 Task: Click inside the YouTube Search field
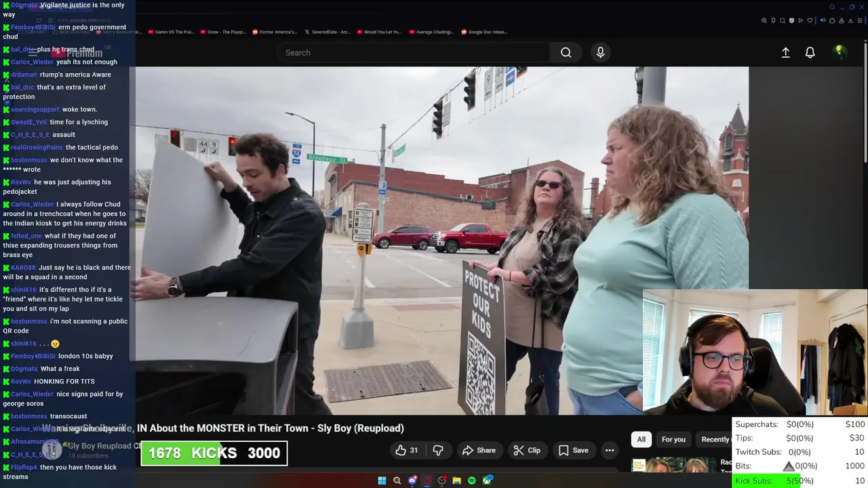click(414, 52)
